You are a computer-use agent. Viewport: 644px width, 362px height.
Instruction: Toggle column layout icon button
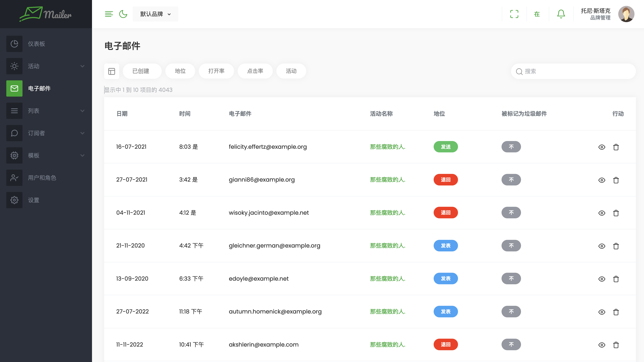111,71
